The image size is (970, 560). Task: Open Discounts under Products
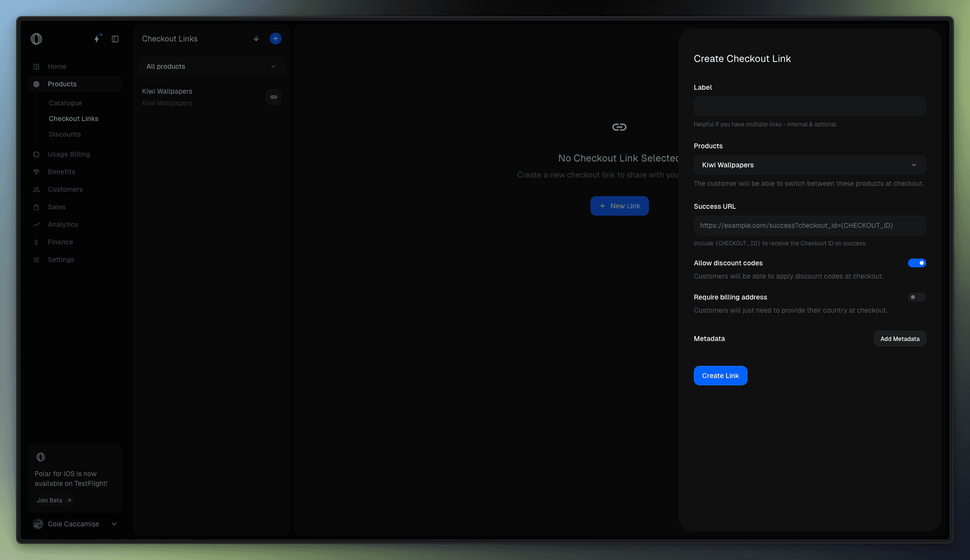click(x=65, y=134)
